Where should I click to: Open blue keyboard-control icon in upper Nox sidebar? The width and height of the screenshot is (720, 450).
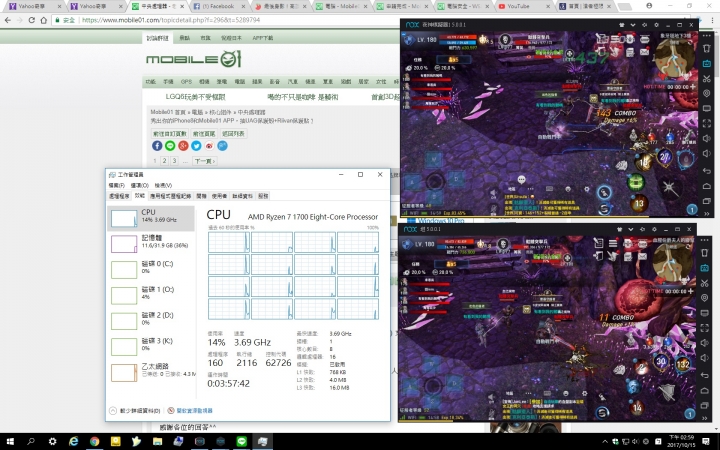pyautogui.click(x=707, y=63)
